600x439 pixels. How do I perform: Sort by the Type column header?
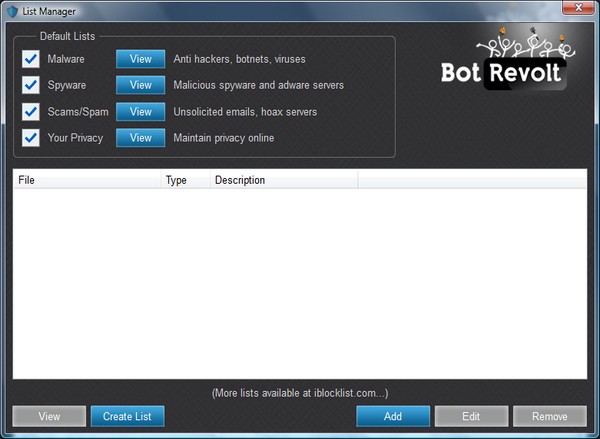[185, 180]
